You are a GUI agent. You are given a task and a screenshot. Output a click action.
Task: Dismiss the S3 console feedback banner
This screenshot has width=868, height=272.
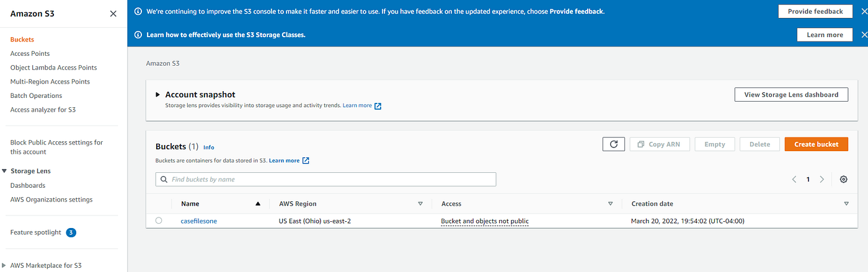pos(864,11)
